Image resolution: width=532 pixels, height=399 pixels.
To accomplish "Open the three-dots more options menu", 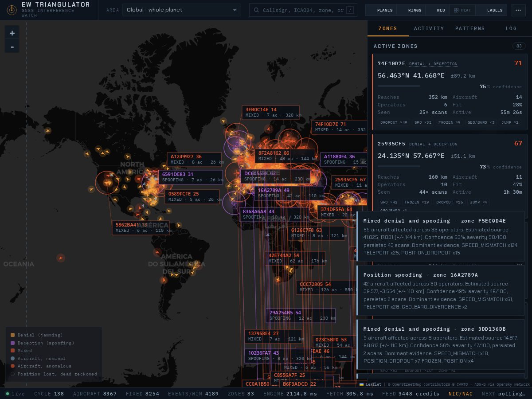I will [518, 10].
